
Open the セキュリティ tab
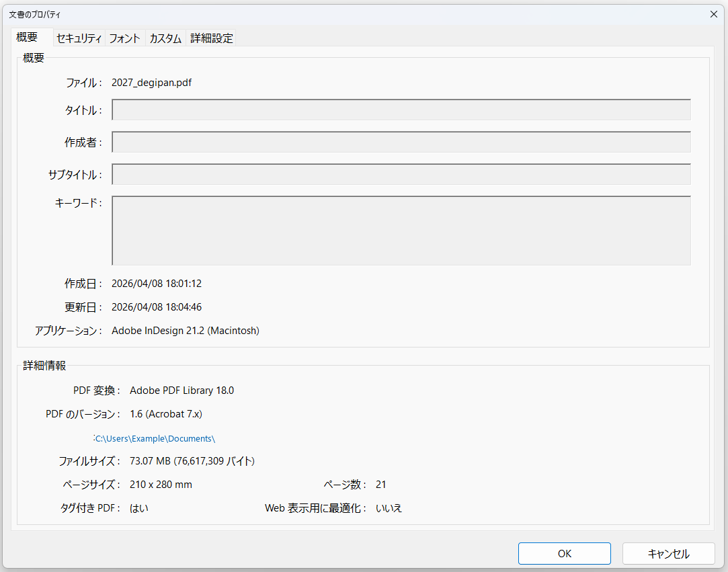(x=79, y=38)
